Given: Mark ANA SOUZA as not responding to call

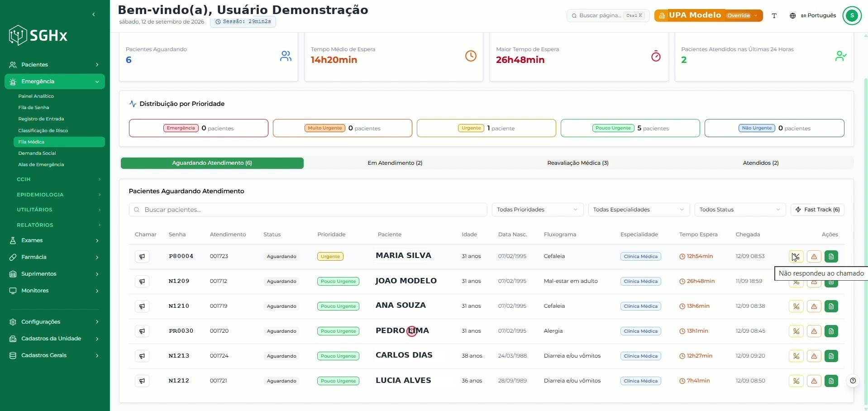Looking at the screenshot, I should [796, 306].
